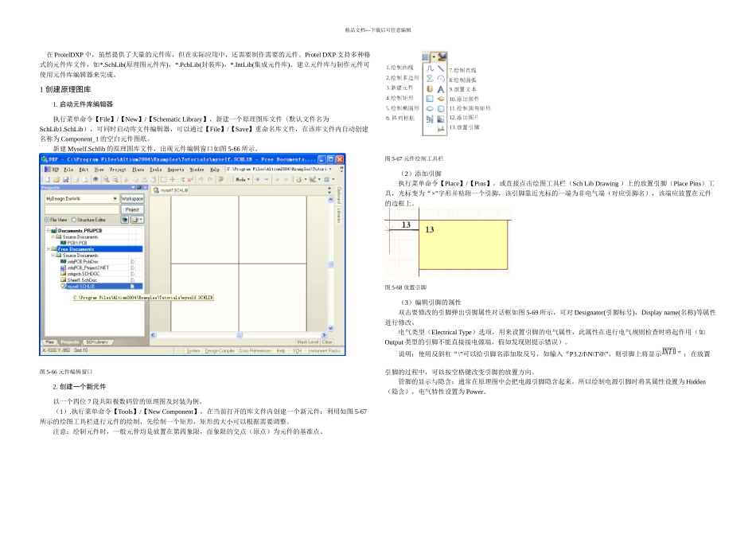Viewport: 756px width, 535px height.
Task: Click the Libraries side panel tab
Action: click(x=339, y=216)
